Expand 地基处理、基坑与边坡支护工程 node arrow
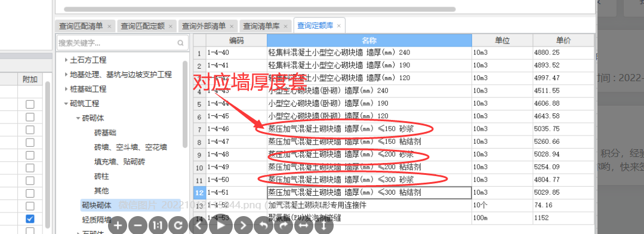Screen dimensions: 644x234 pyautogui.click(x=66, y=75)
